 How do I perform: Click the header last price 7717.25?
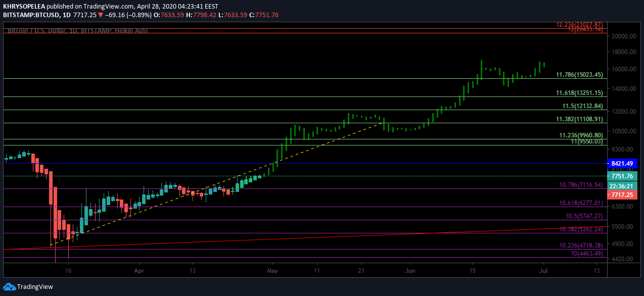pyautogui.click(x=85, y=15)
